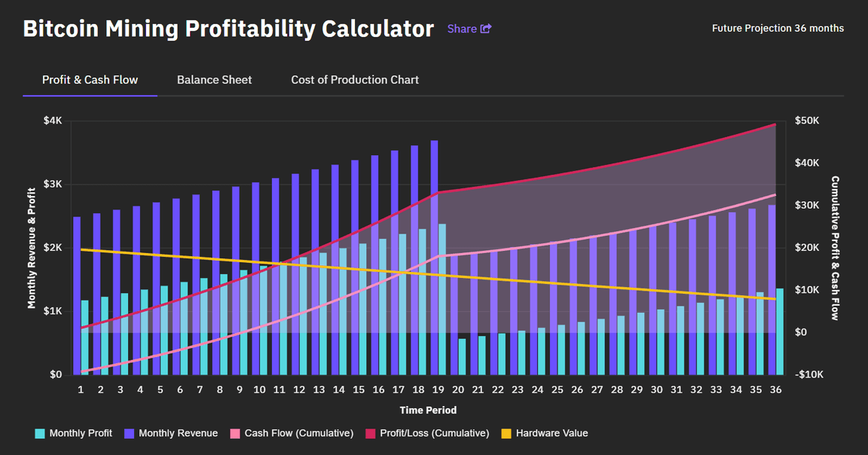
Task: Toggle the Hardware Value legend swatch
Action: [x=506, y=433]
